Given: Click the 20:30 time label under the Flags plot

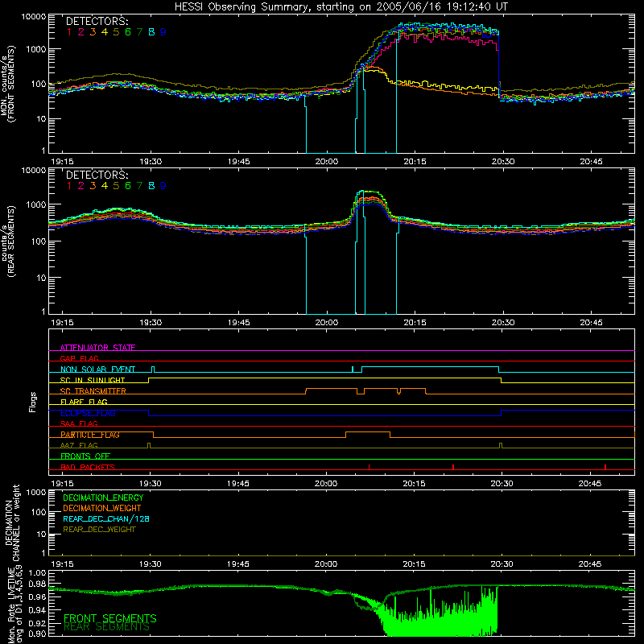Looking at the screenshot, I should (502, 484).
